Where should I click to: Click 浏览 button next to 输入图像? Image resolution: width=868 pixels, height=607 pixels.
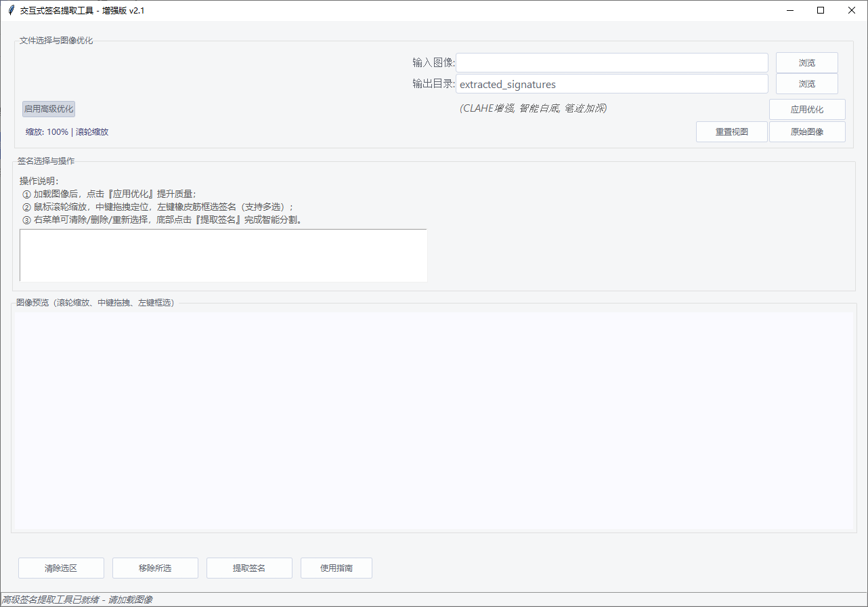tap(807, 63)
